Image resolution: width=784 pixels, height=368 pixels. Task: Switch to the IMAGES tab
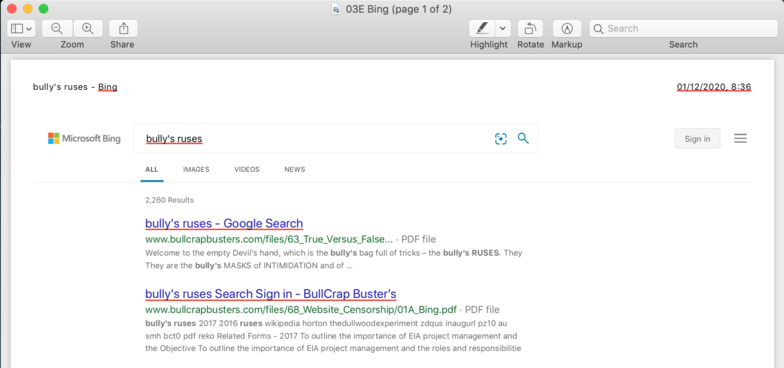tap(196, 170)
